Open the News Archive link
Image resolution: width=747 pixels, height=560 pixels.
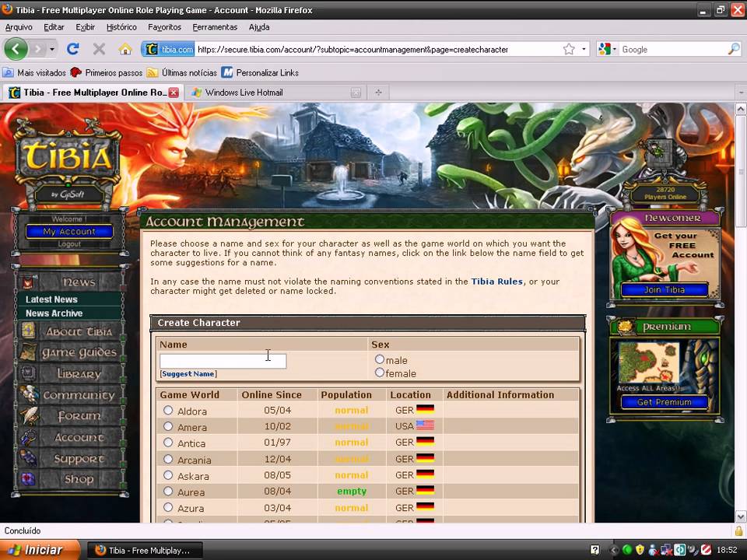(x=54, y=313)
